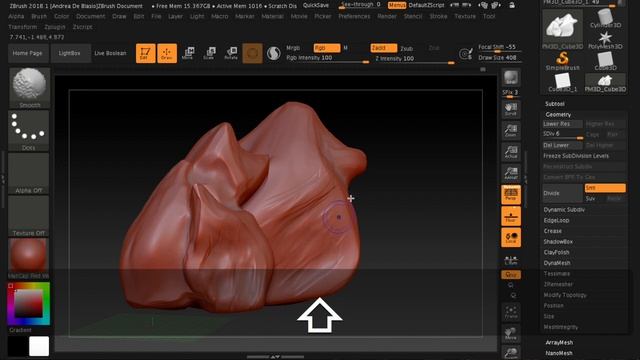Open the Brush menu

39,16
